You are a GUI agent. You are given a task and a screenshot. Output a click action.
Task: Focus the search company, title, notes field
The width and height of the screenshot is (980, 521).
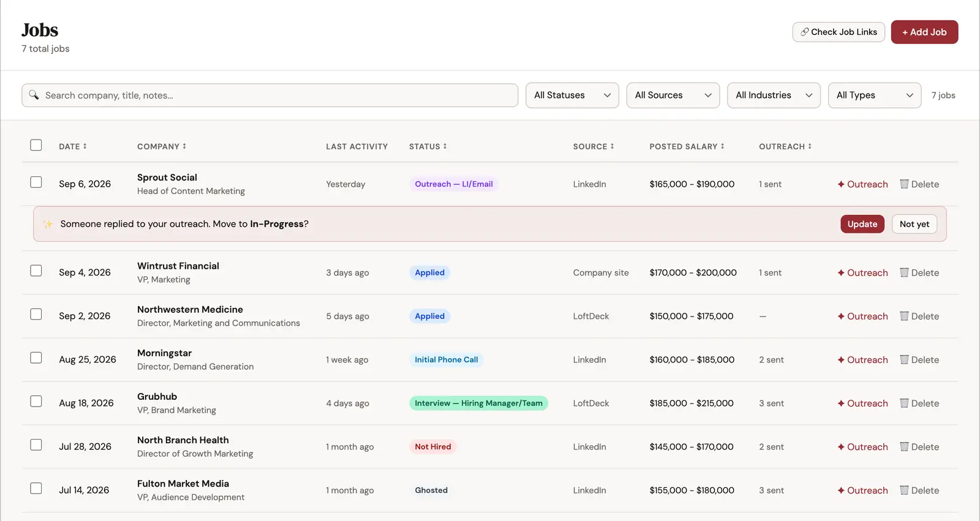269,95
